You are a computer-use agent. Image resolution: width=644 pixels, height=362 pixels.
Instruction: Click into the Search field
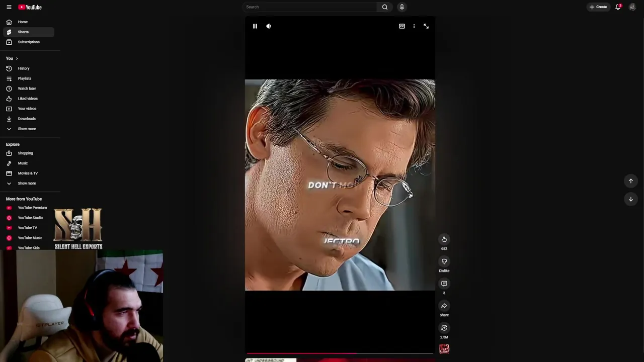(x=310, y=7)
